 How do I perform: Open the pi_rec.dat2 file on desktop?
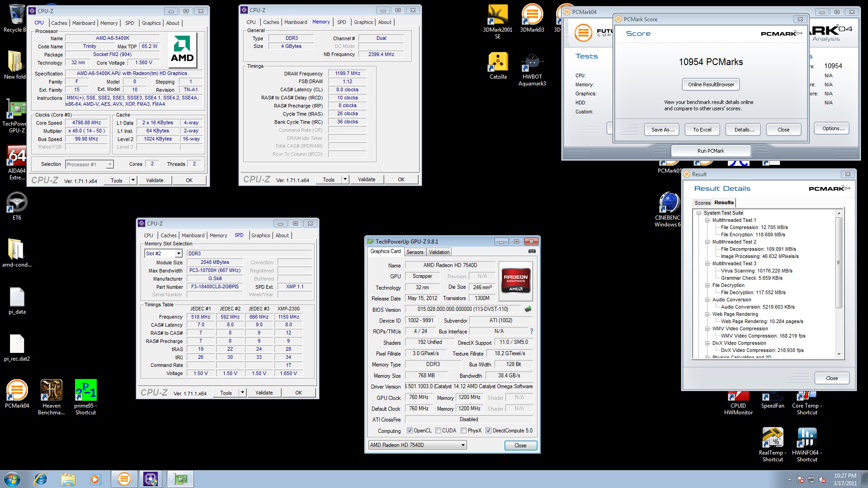pyautogui.click(x=17, y=347)
